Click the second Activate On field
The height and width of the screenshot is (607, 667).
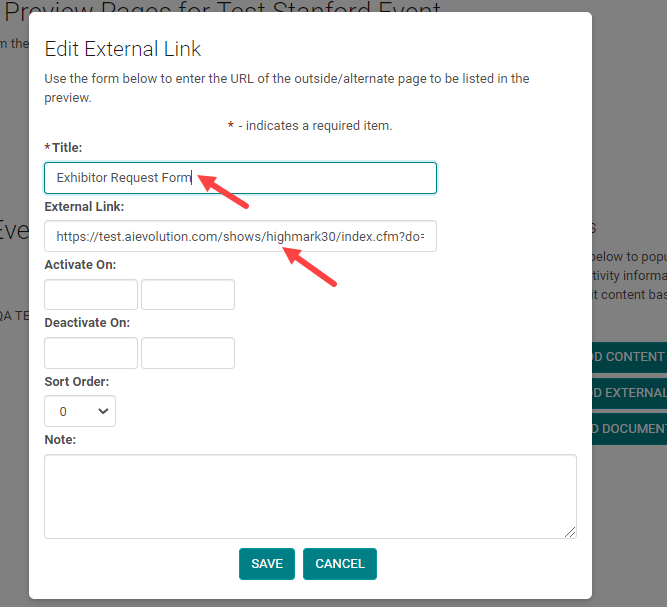(188, 295)
